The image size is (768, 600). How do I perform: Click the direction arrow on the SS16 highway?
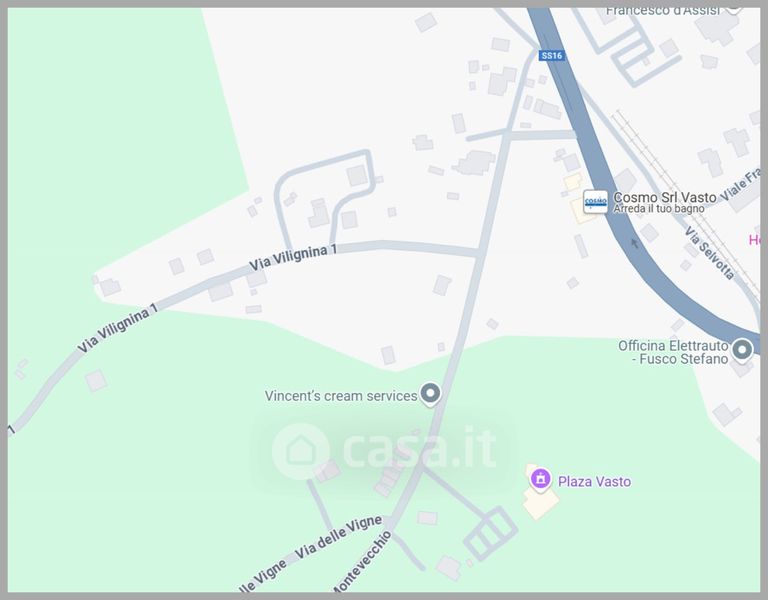pyautogui.click(x=635, y=242)
